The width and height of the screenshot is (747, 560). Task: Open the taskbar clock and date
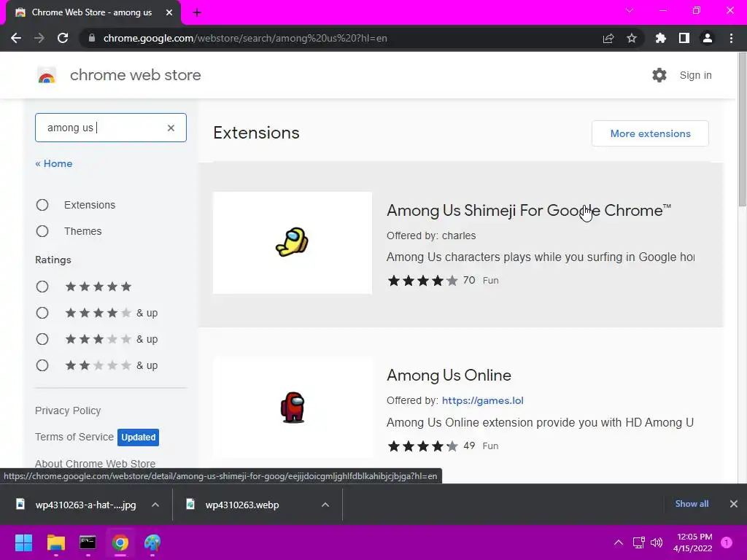coord(694,542)
